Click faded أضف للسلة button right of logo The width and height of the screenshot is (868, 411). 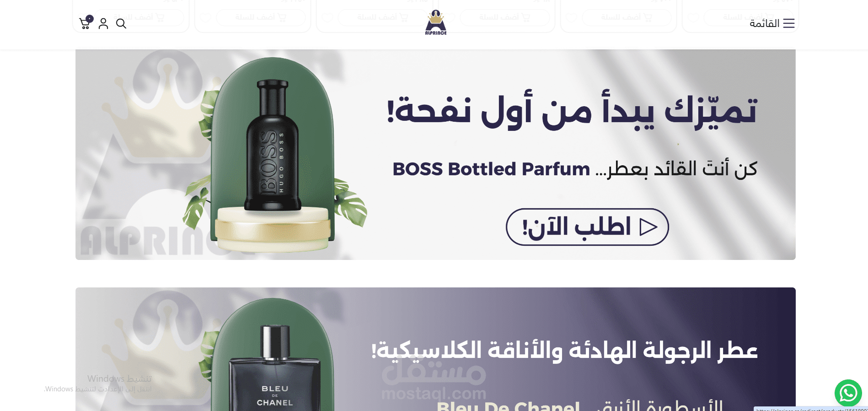[505, 17]
